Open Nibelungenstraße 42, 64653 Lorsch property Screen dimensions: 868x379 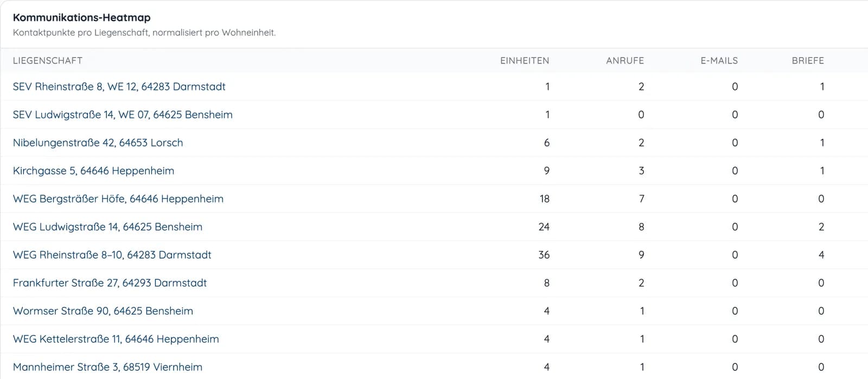pos(98,143)
